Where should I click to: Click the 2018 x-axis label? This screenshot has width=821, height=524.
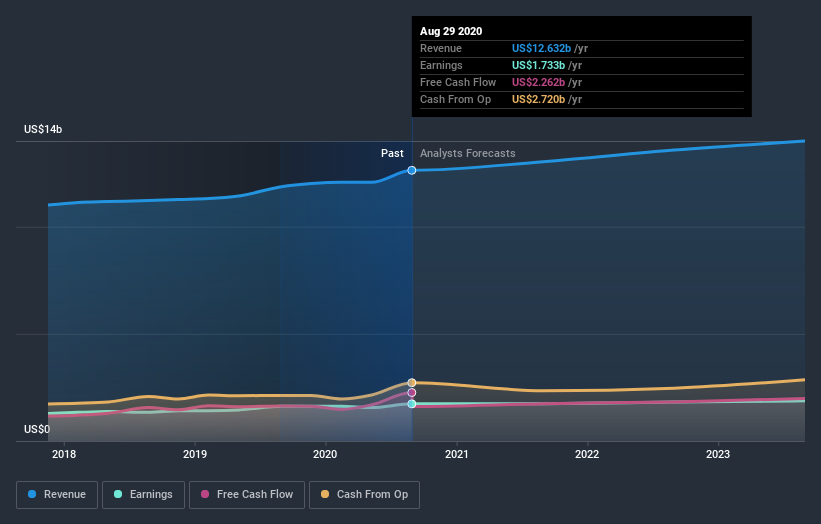pos(64,454)
